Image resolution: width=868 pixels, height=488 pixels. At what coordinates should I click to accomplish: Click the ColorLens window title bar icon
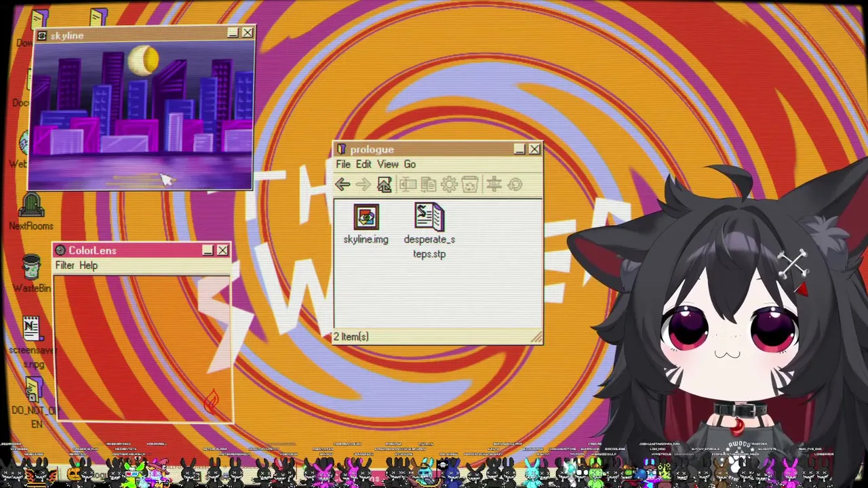coord(60,251)
